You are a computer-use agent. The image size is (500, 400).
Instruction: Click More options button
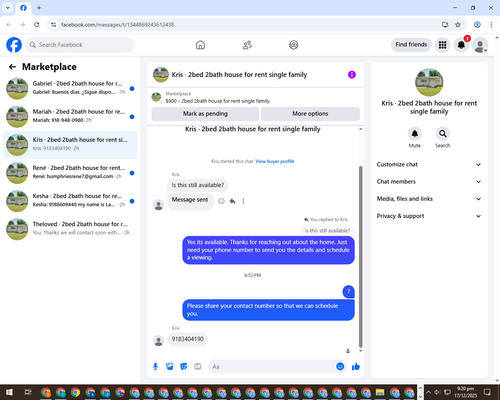coord(310,114)
